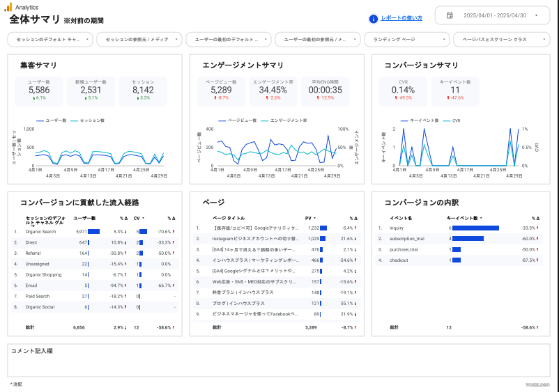Click page row 料金プラン | インハウスプラス

(x=277, y=292)
